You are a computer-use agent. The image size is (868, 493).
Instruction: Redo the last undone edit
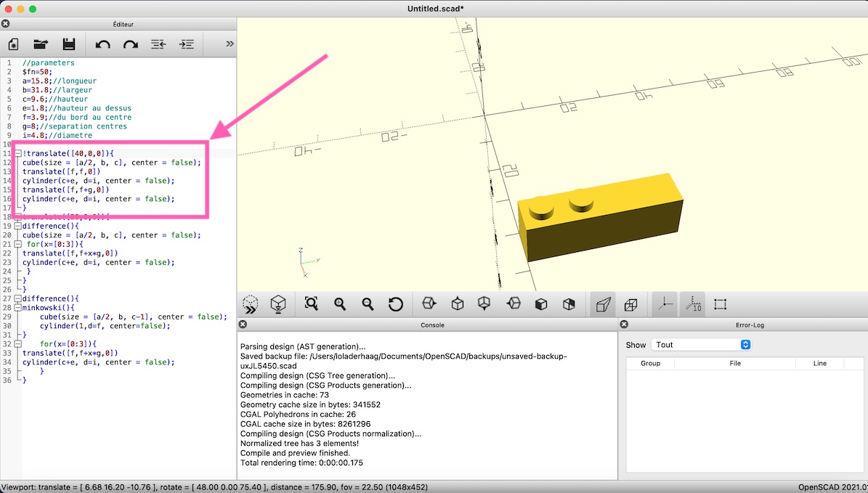coord(131,44)
